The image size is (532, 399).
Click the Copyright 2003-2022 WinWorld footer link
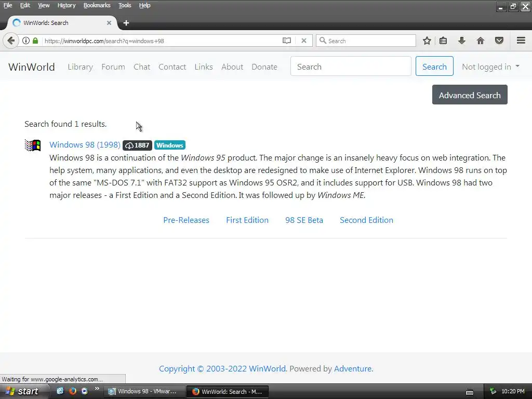click(x=222, y=369)
